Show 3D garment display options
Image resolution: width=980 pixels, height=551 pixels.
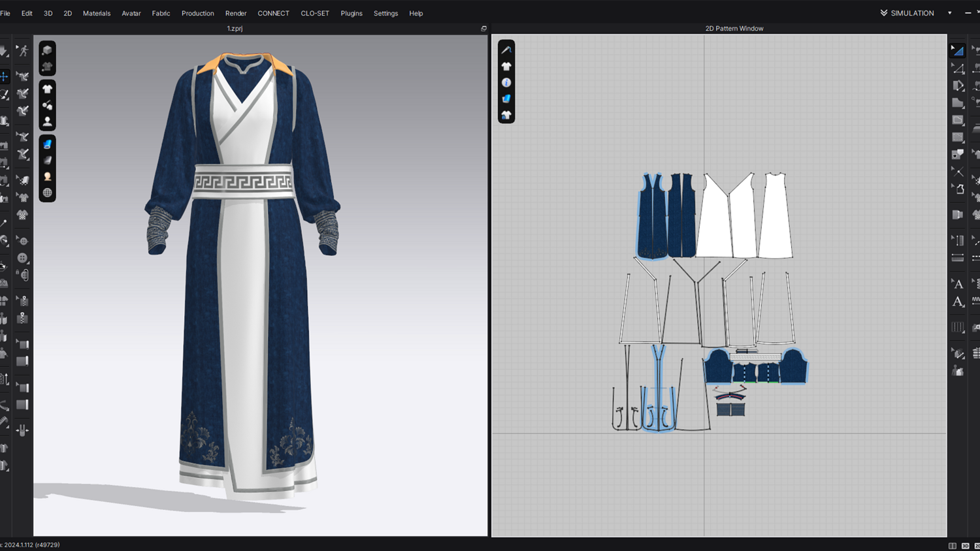[x=47, y=50]
